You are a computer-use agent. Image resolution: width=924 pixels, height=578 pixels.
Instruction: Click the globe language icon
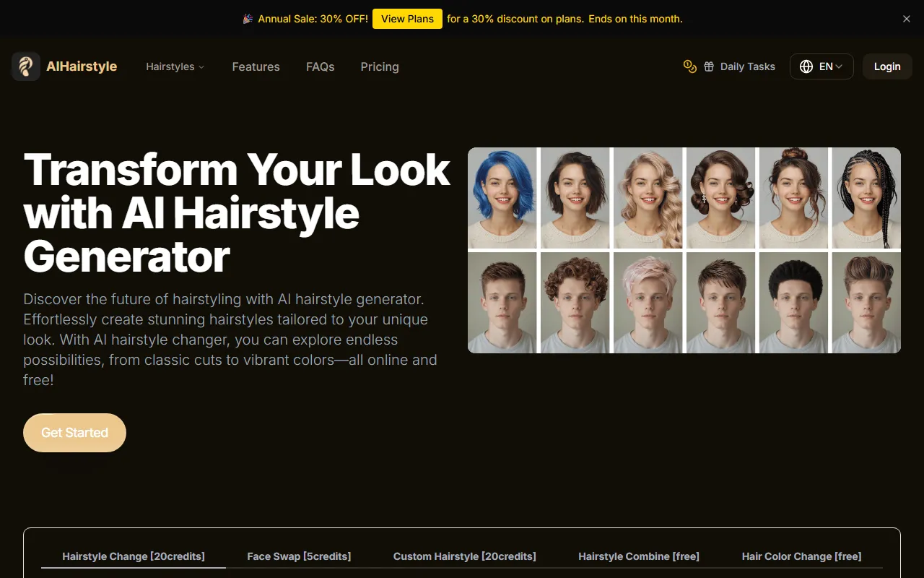click(806, 66)
